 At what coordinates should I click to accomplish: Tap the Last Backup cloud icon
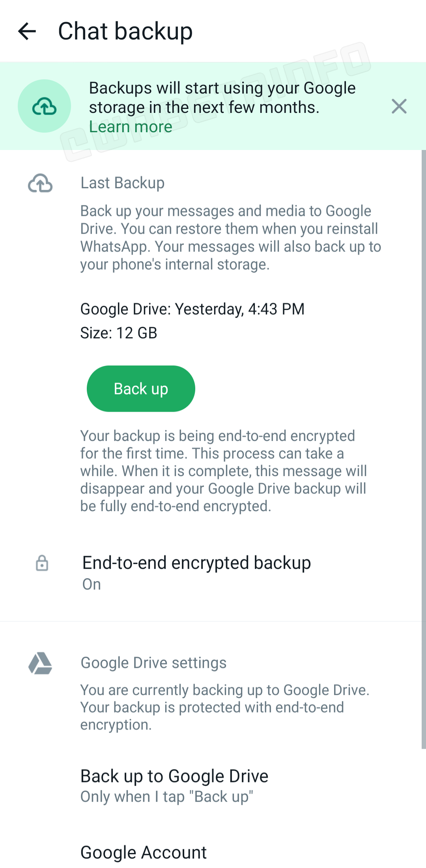click(x=40, y=183)
